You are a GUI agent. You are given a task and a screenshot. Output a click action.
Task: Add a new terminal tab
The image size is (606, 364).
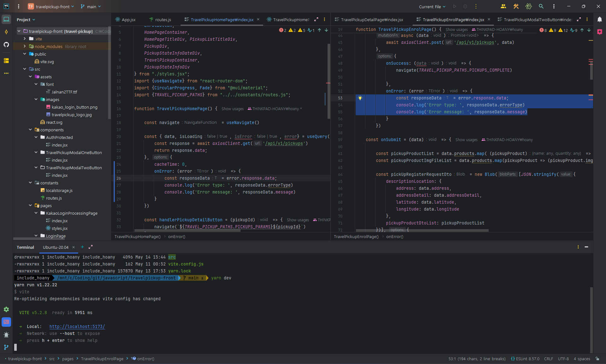[82, 247]
